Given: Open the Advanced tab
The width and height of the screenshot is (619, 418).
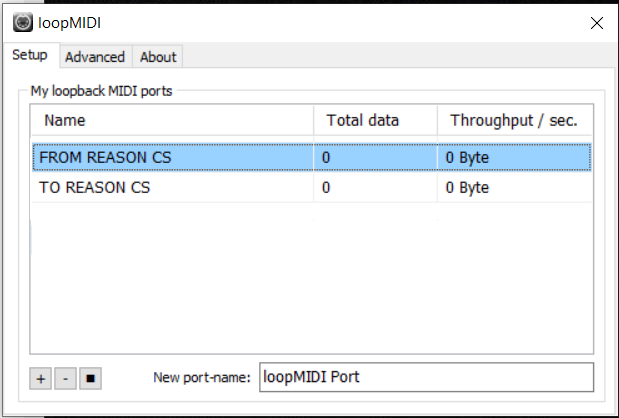Looking at the screenshot, I should pyautogui.click(x=95, y=57).
